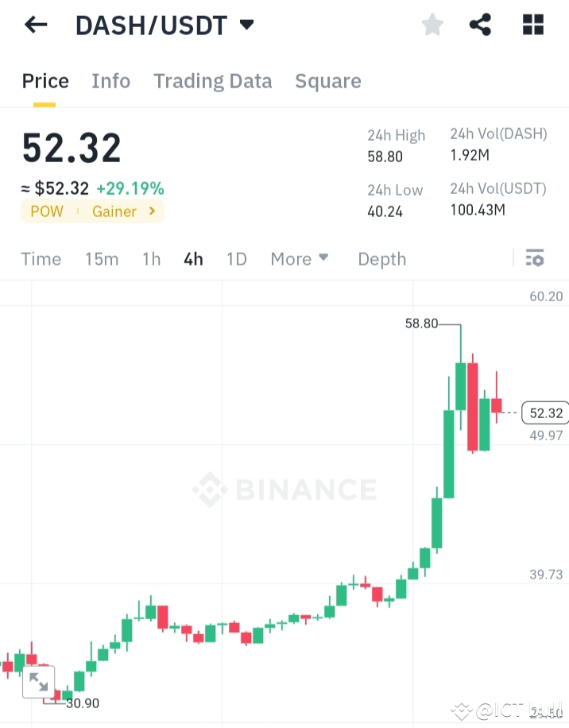Expand chart to fullscreen view

pyautogui.click(x=40, y=681)
